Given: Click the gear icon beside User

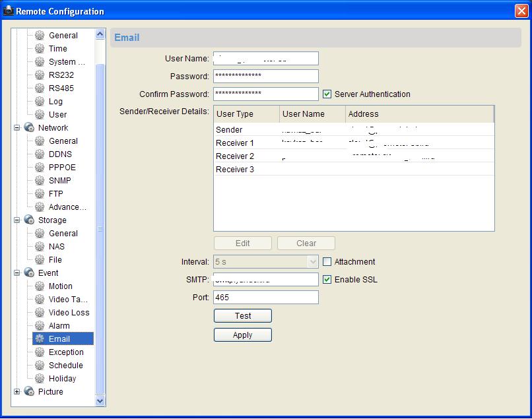Looking at the screenshot, I should (40, 115).
